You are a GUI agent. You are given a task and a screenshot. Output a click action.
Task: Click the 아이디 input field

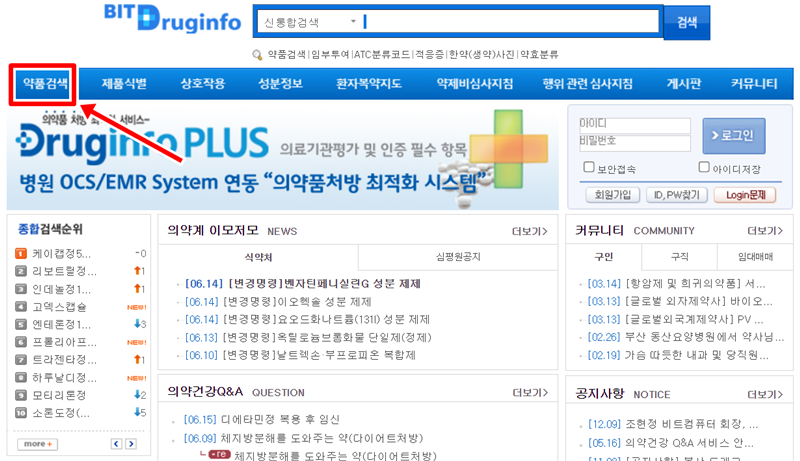(634, 125)
